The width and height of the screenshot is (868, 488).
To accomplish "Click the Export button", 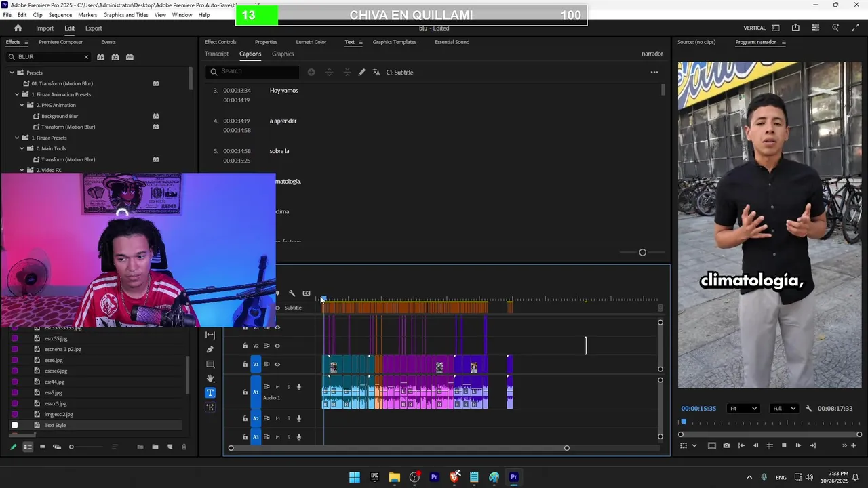I will pos(94,28).
